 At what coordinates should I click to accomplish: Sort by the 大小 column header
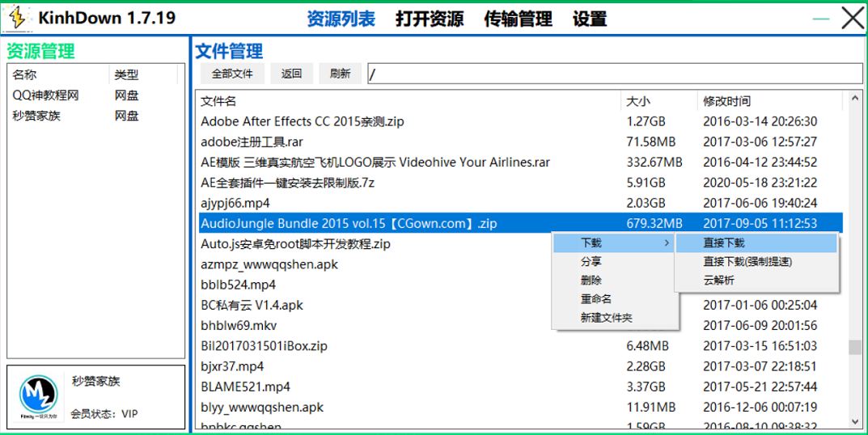pyautogui.click(x=658, y=101)
